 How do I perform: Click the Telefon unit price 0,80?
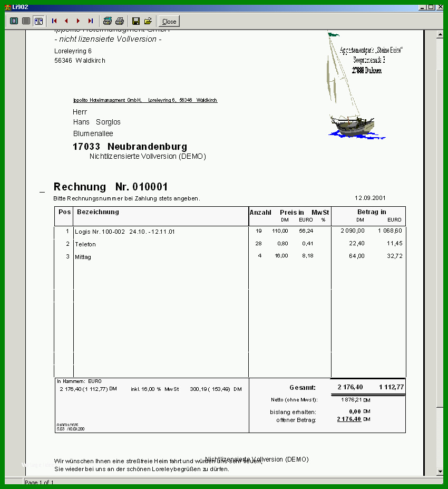coord(283,243)
